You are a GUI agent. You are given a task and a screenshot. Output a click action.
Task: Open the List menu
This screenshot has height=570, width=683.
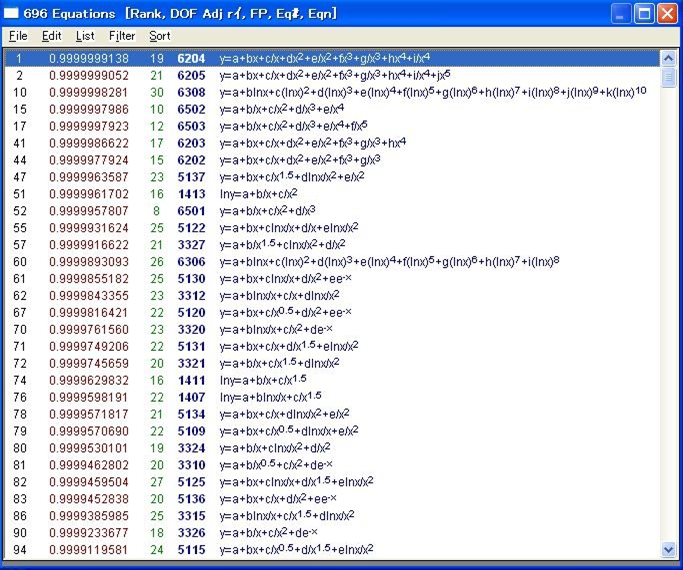85,36
